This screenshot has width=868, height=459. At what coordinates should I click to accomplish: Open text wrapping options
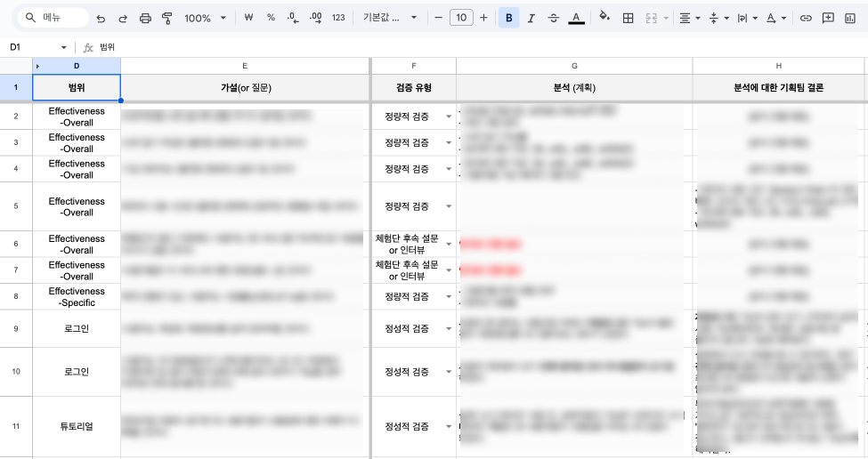(x=747, y=18)
